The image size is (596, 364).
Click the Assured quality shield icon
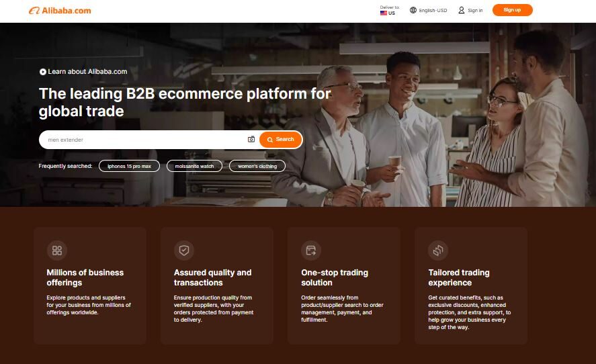184,251
